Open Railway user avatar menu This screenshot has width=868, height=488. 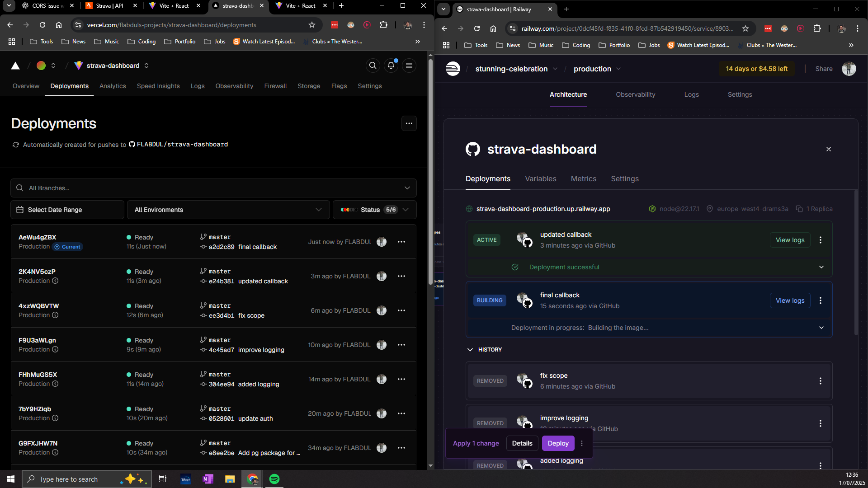click(x=849, y=69)
